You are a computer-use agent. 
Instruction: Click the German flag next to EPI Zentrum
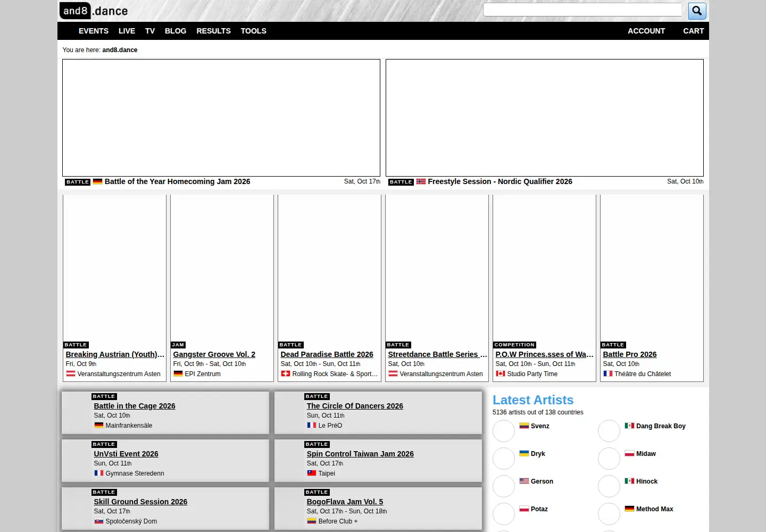(178, 373)
